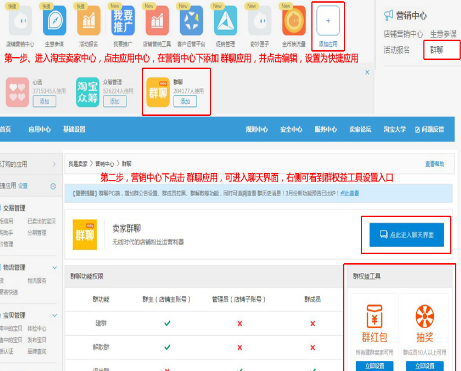Open the orange round coin app icon
The image size is (461, 371).
(x=294, y=21)
